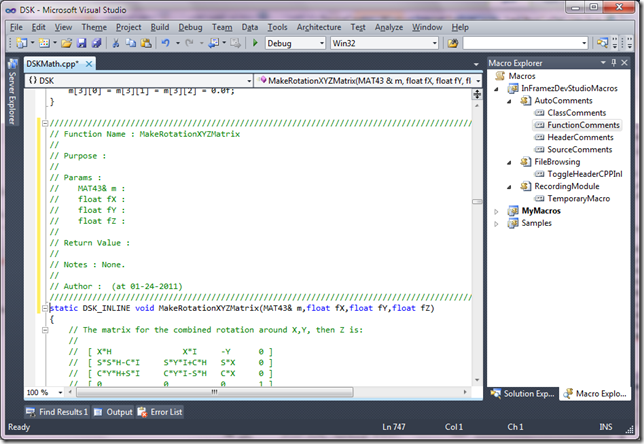Open the File menu
The height and width of the screenshot is (444, 644).
click(16, 27)
